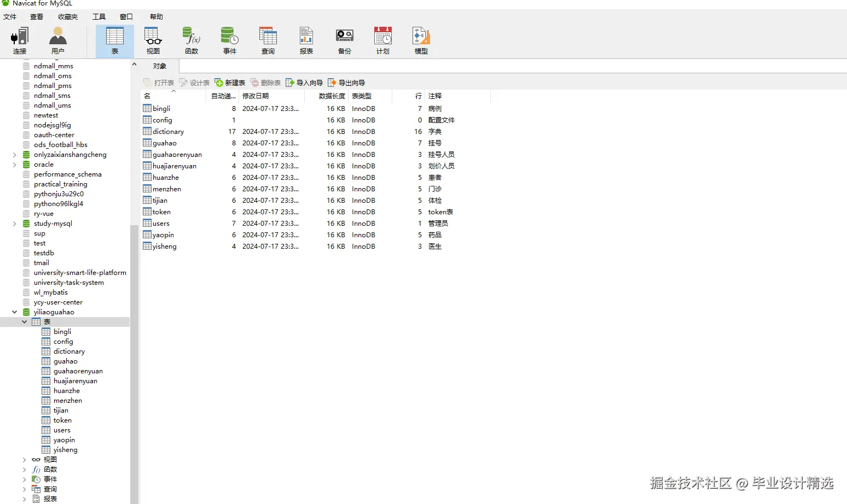This screenshot has height=504, width=847.
Task: Click the users table icon in sidebar tree
Action: pyautogui.click(x=46, y=430)
